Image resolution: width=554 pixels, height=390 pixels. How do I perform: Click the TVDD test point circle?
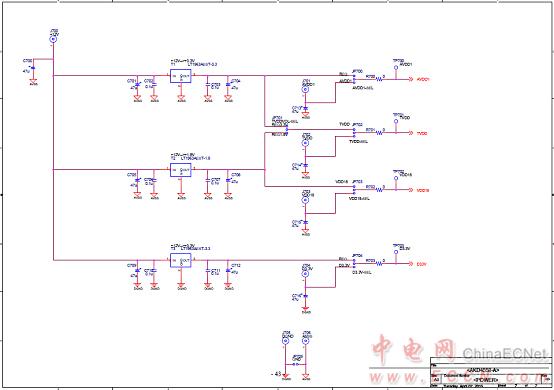point(396,122)
